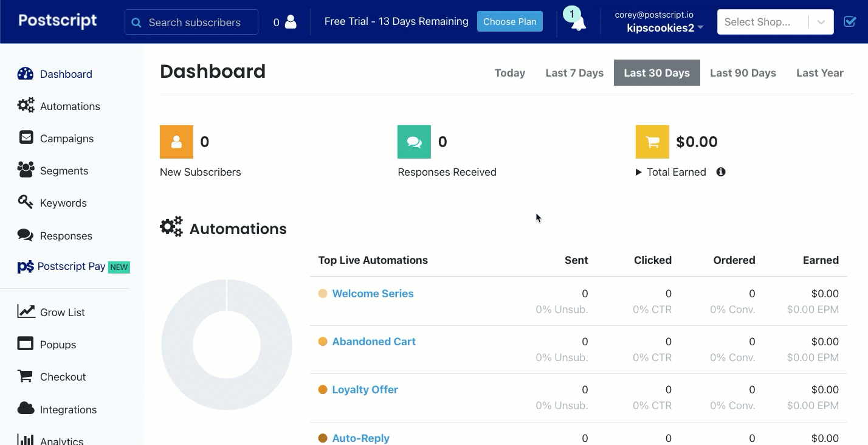The width and height of the screenshot is (868, 445).
Task: Open the Abandoned Cart automation link
Action: [374, 342]
